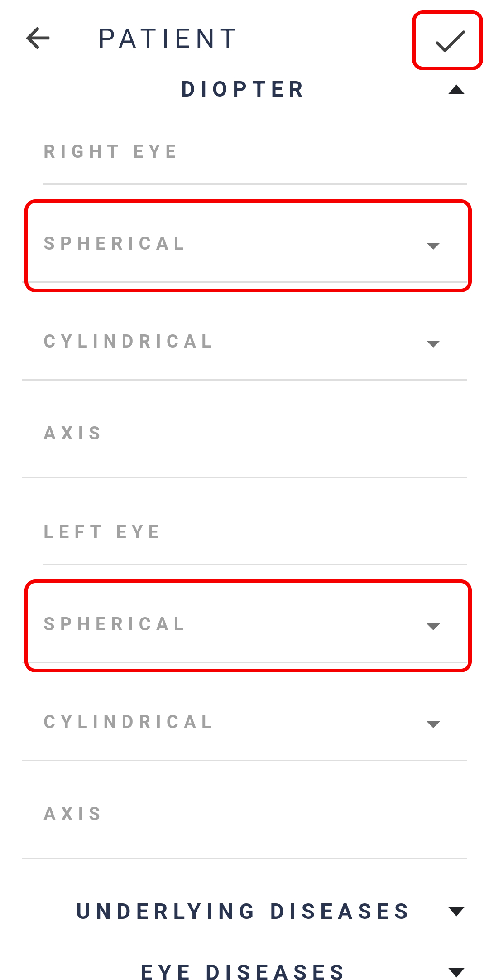Click the Right Eye Cylindrical dropdown arrow
Screen dimensions: 489x980
point(433,344)
